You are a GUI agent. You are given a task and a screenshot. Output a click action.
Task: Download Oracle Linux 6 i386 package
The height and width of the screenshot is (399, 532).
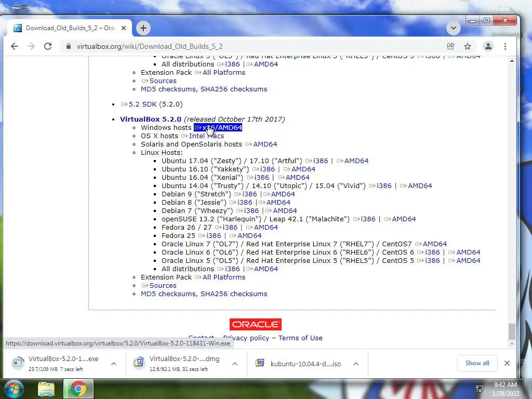click(x=429, y=252)
